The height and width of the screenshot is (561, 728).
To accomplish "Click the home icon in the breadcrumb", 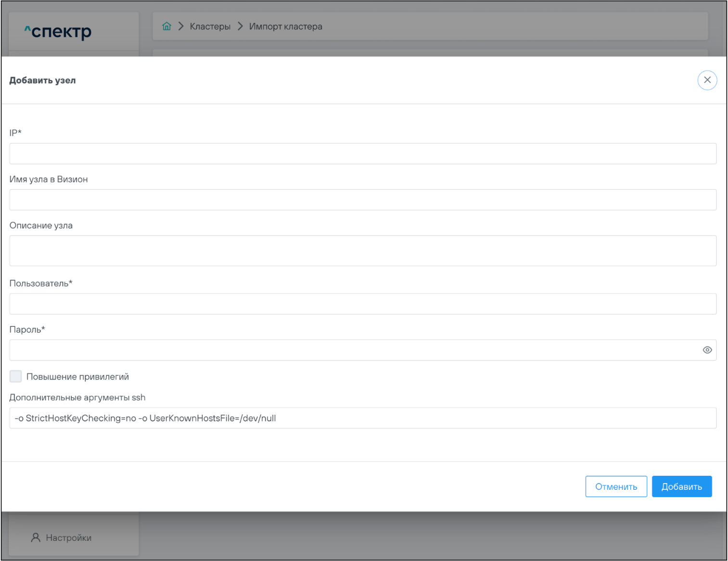I will (166, 26).
